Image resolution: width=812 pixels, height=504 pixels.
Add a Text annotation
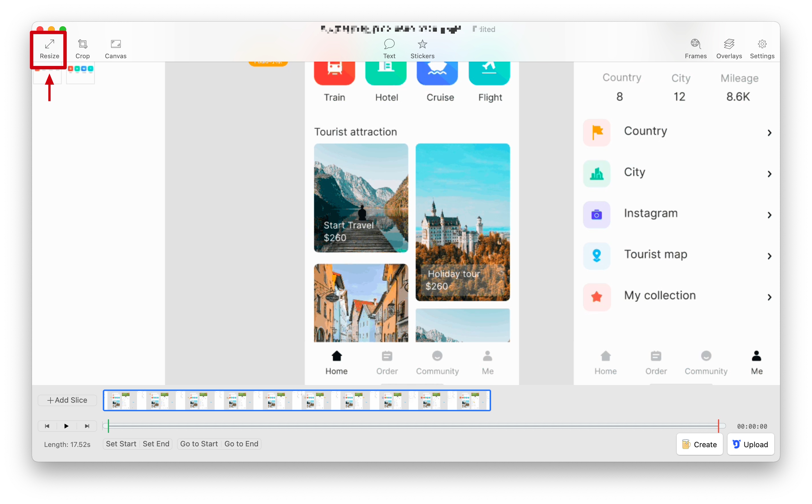tap(389, 49)
